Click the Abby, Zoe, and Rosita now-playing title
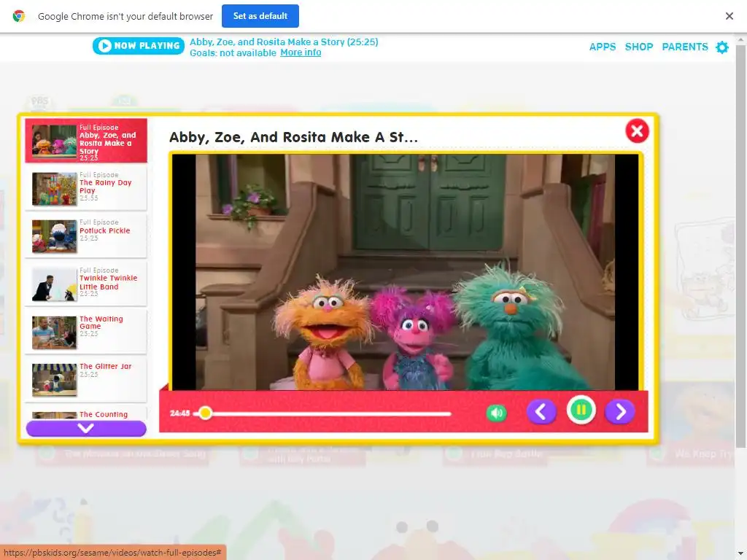The height and width of the screenshot is (560, 747). [x=284, y=42]
